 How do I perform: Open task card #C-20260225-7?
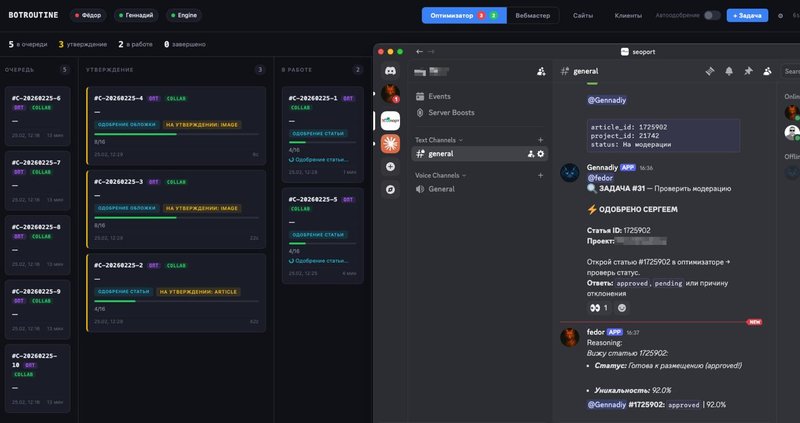pyautogui.click(x=37, y=181)
